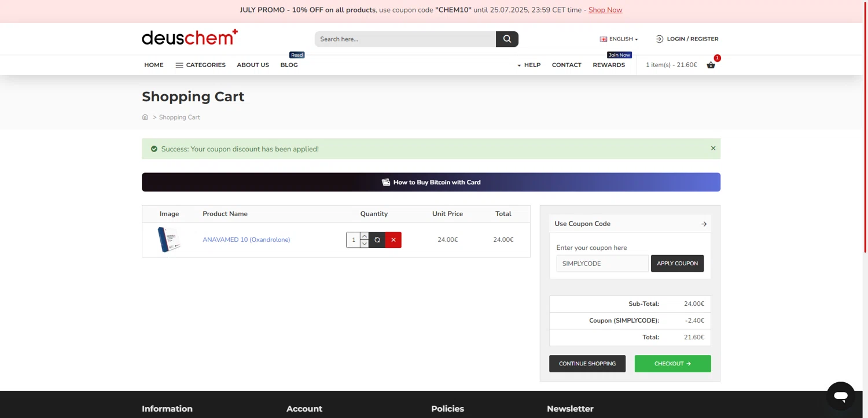Open the Contact page
This screenshot has height=418, width=868.
(x=567, y=65)
